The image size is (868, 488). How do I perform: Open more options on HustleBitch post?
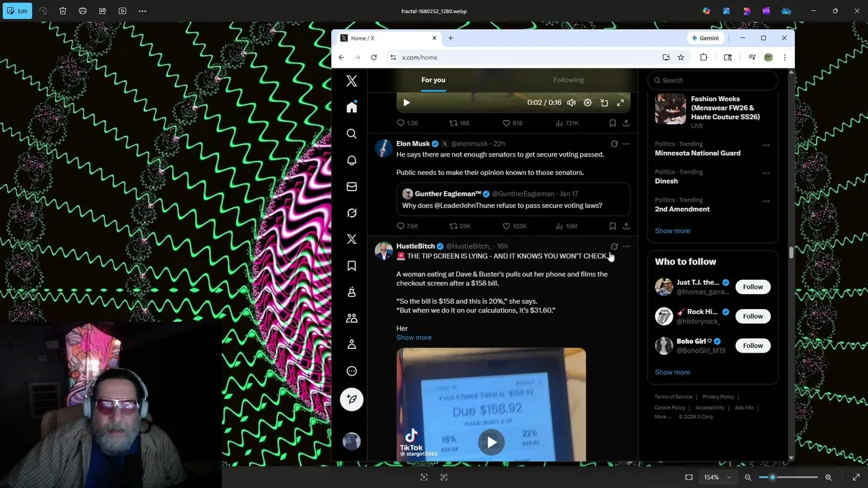(626, 246)
